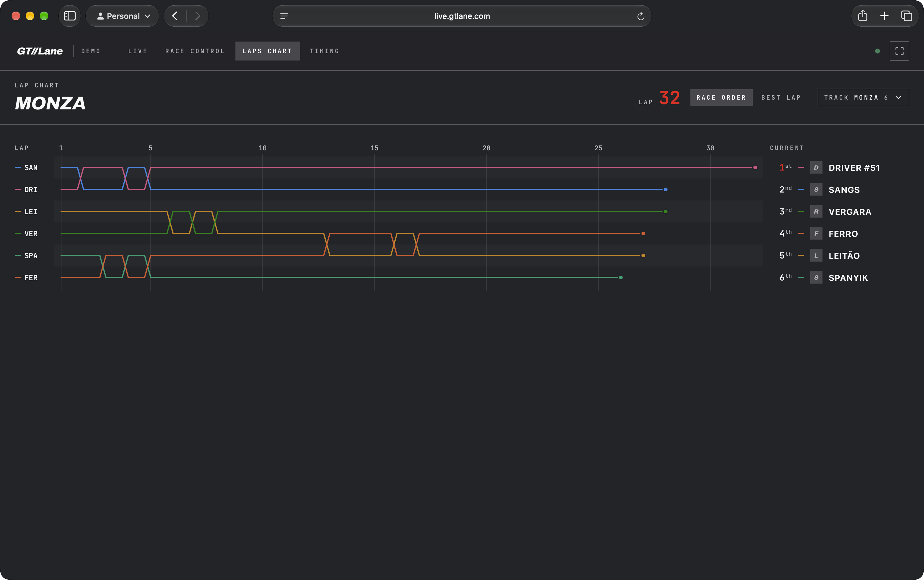The height and width of the screenshot is (580, 924).
Task: Select the DRI legend entry
Action: [x=27, y=189]
